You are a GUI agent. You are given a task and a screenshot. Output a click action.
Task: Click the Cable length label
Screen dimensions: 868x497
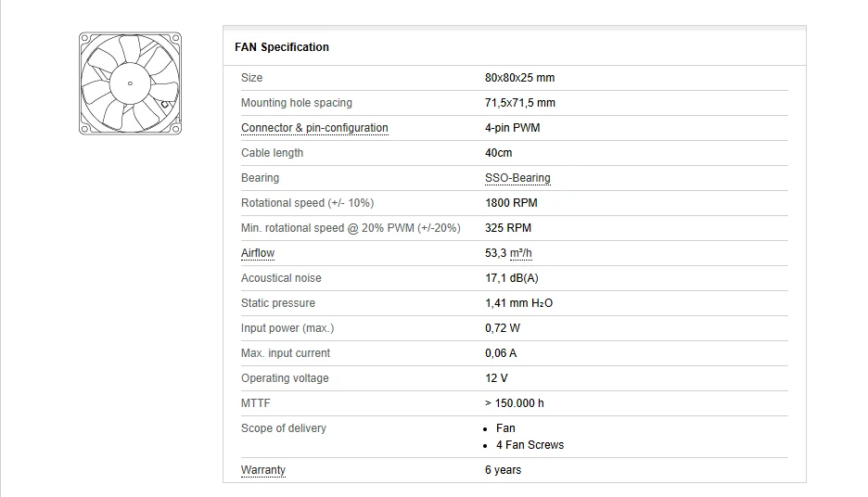point(272,153)
